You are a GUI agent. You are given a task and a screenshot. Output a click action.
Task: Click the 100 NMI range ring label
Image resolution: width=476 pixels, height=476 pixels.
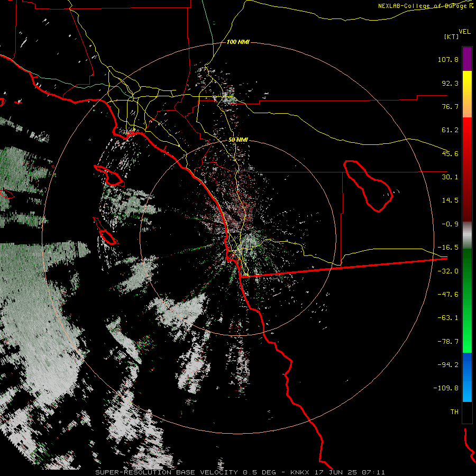point(238,42)
